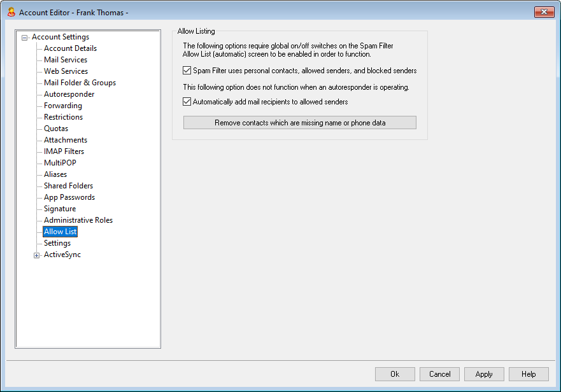Expand the ActiveSync tree node
This screenshot has width=561, height=392.
pos(37,255)
